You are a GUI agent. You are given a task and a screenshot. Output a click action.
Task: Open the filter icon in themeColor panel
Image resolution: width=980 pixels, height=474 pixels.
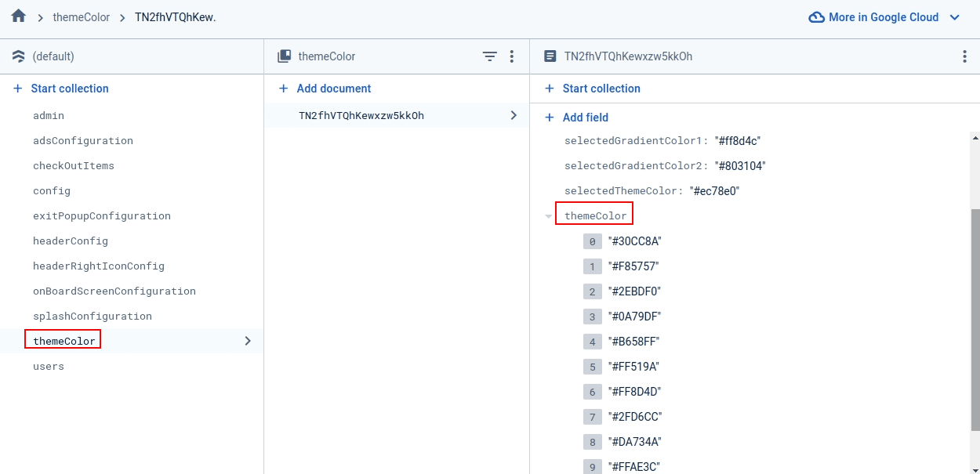point(489,56)
